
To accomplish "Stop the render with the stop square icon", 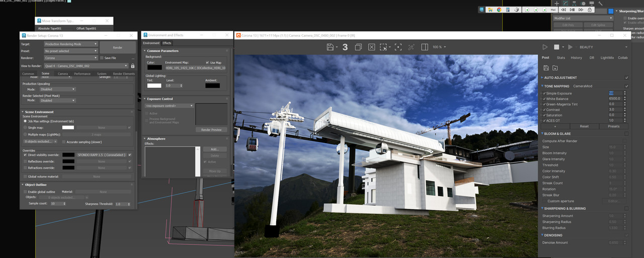I will pos(556,47).
